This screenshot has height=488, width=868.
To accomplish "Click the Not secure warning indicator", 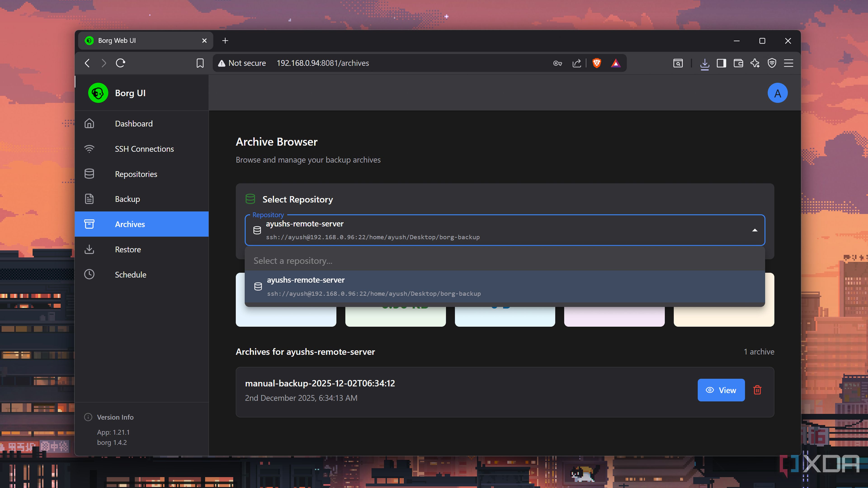I will 242,63.
